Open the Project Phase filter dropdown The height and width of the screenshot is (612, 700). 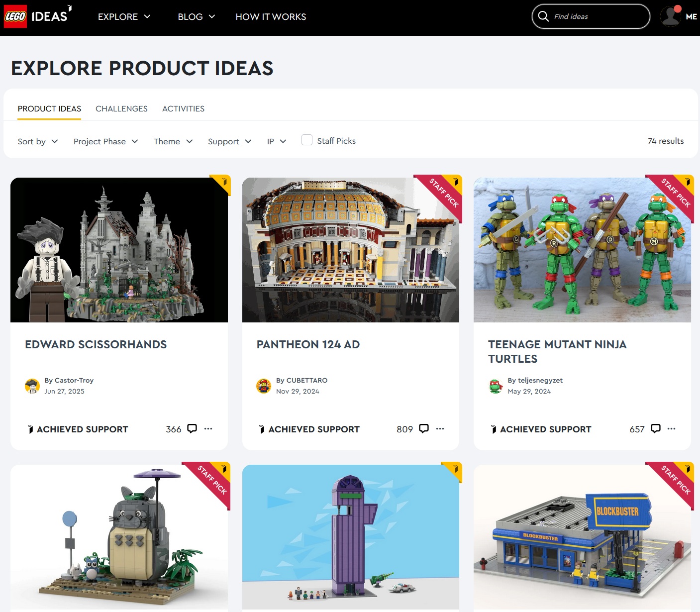click(106, 141)
